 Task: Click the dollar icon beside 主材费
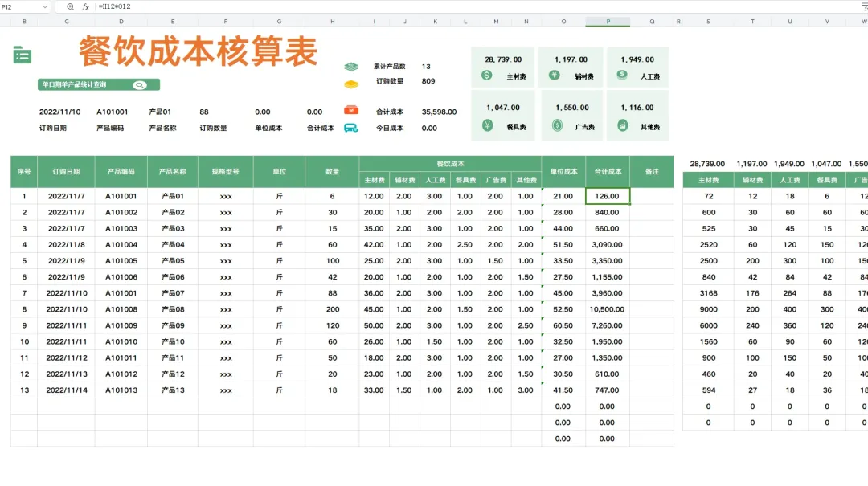486,76
